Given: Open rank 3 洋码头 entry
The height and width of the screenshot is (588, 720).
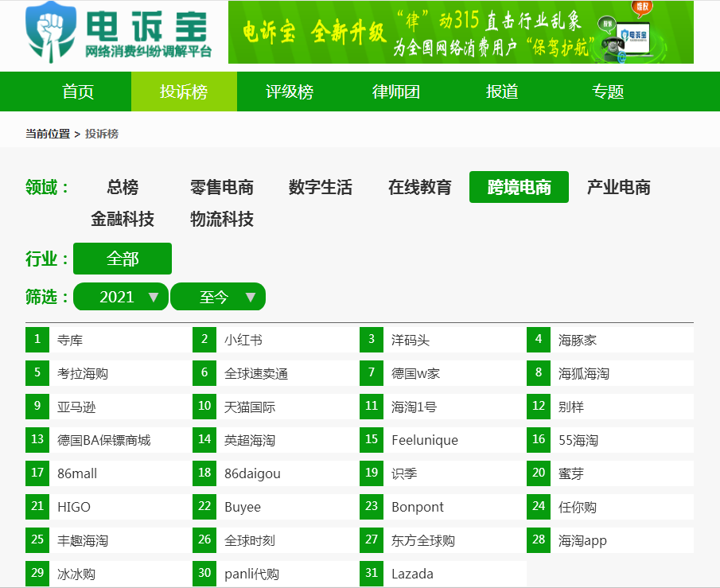Looking at the screenshot, I should [443, 340].
